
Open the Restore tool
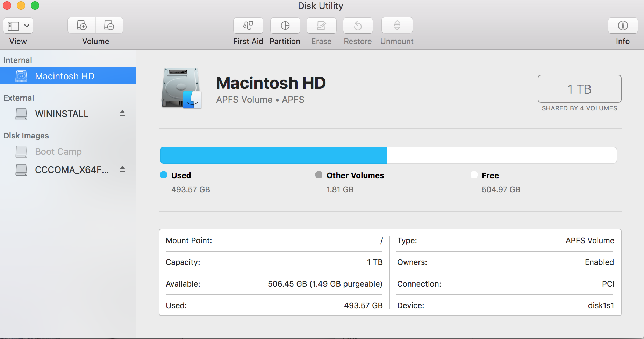pyautogui.click(x=357, y=25)
